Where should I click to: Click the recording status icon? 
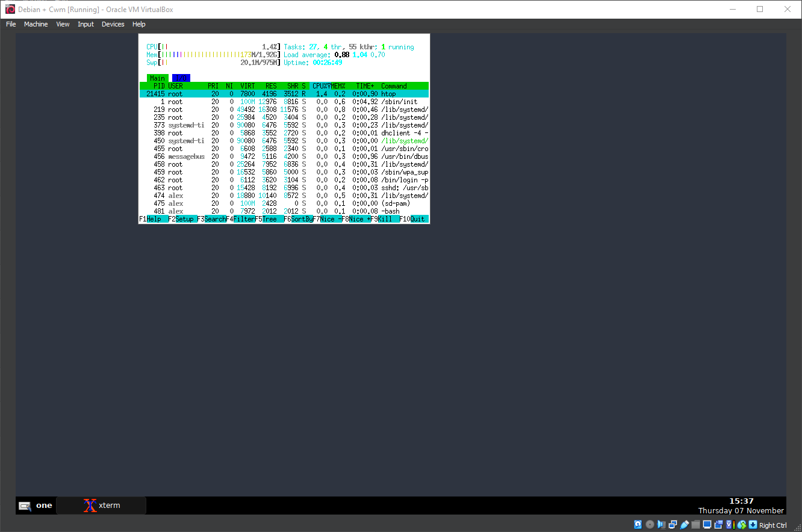click(x=719, y=525)
